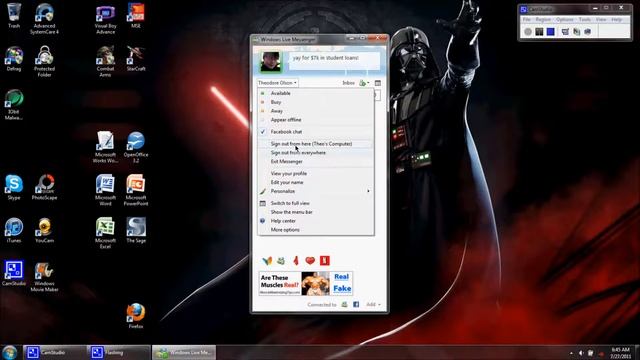This screenshot has width=640, height=360.
Task: Select the Visual Boy Advance icon
Action: click(x=105, y=19)
